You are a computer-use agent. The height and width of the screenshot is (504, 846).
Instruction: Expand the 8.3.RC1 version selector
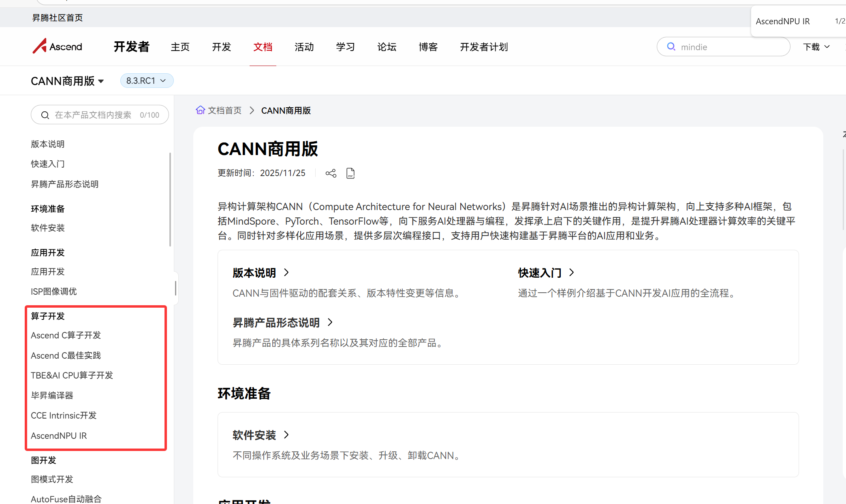(147, 81)
